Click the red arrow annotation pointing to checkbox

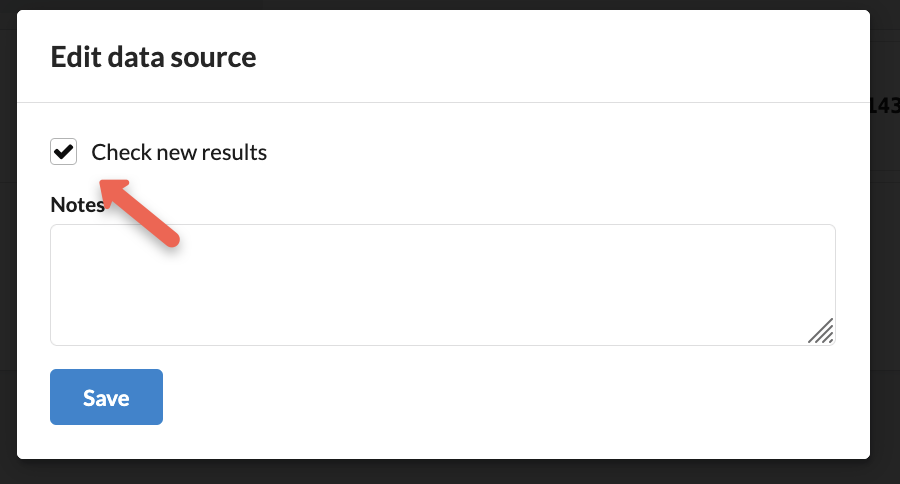pos(139,212)
